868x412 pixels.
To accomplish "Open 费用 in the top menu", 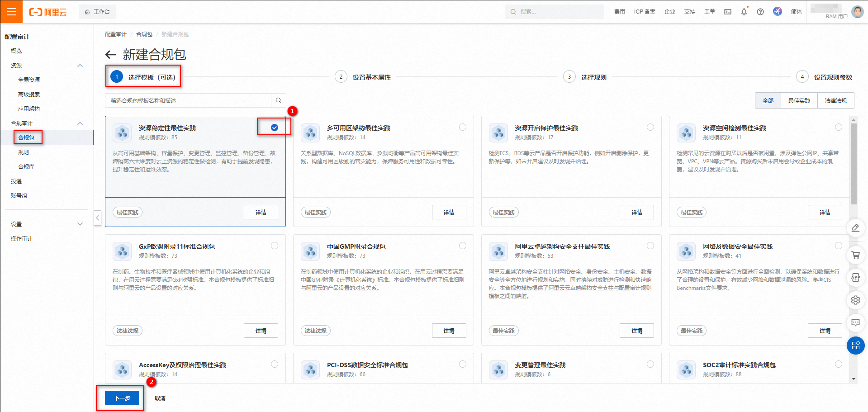I will [619, 12].
